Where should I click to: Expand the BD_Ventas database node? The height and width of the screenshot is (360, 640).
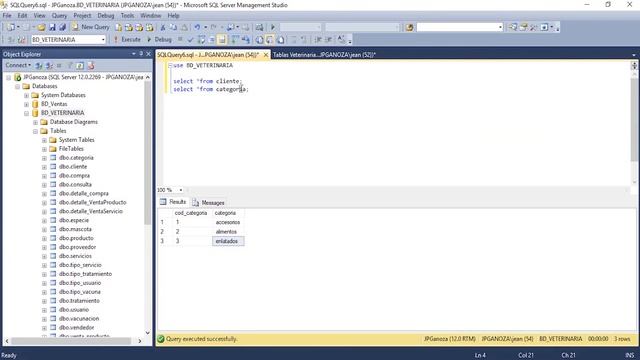(27, 104)
